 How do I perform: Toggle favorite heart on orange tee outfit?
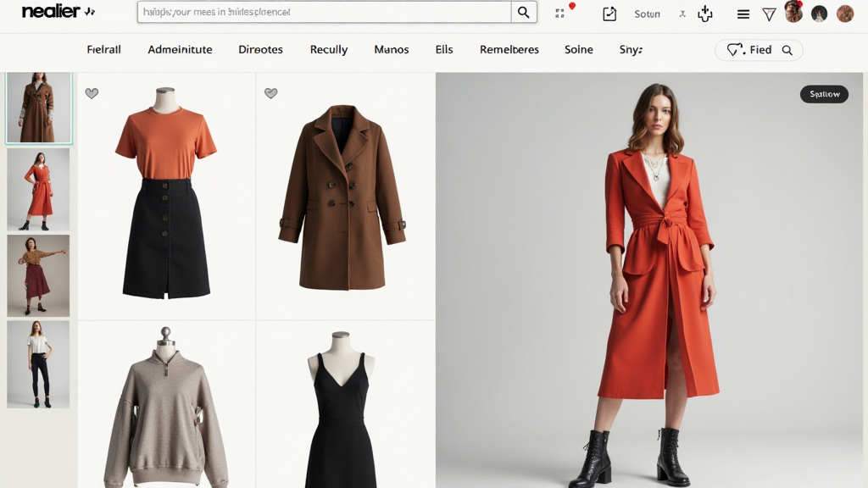pos(92,93)
